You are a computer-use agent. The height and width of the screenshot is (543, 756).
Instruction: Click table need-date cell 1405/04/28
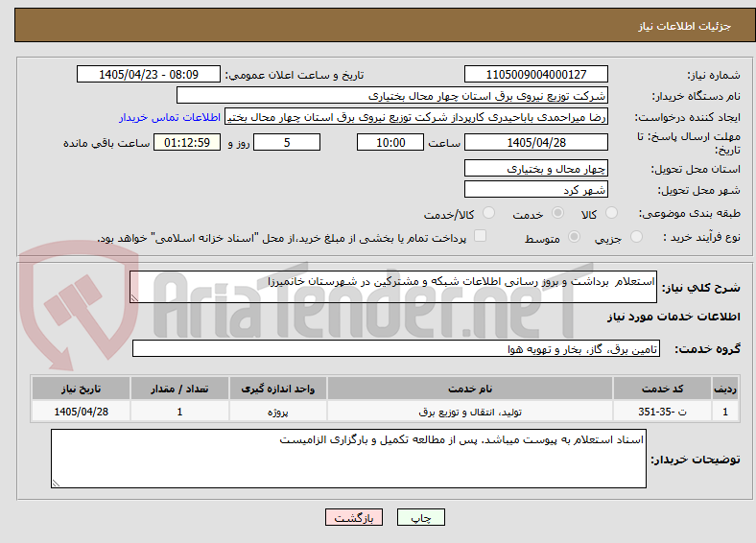point(81,412)
